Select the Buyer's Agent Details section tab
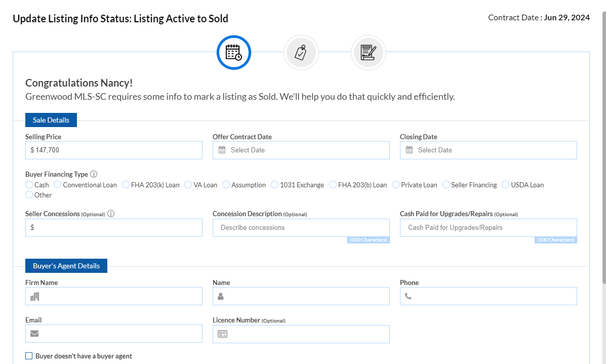 coord(66,266)
